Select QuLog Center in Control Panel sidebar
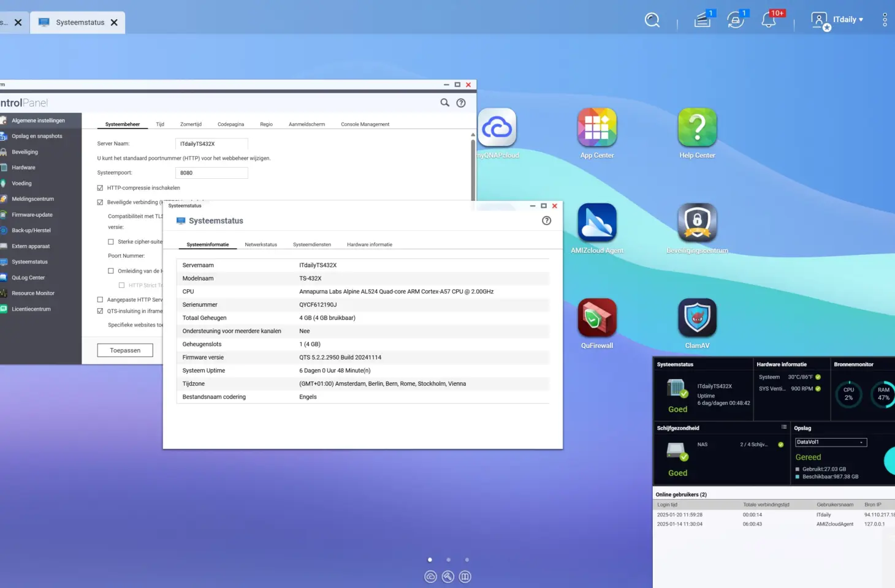Viewport: 895px width, 588px height. coord(40,277)
